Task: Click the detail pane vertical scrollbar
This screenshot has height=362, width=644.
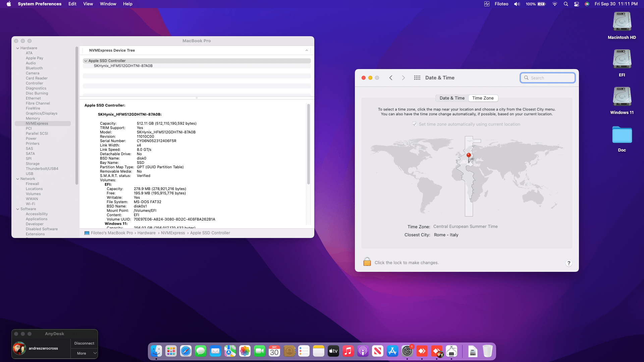Action: pyautogui.click(x=309, y=144)
